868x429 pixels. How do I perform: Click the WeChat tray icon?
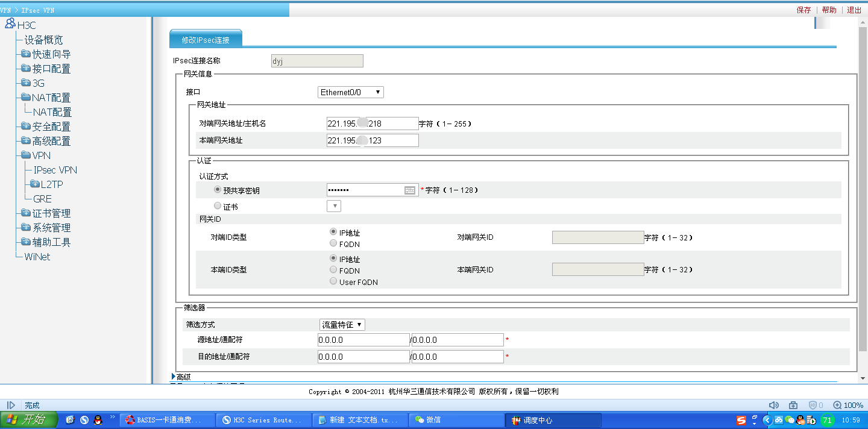[x=790, y=420]
